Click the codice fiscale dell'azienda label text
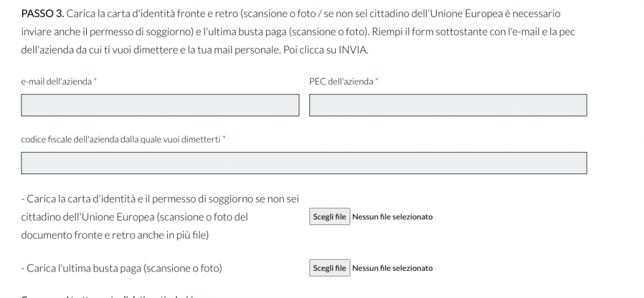Viewport: 644px width, 298px height. [121, 139]
